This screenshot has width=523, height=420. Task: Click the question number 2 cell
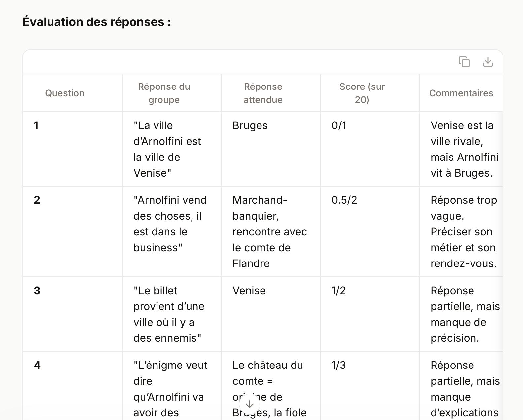click(37, 200)
